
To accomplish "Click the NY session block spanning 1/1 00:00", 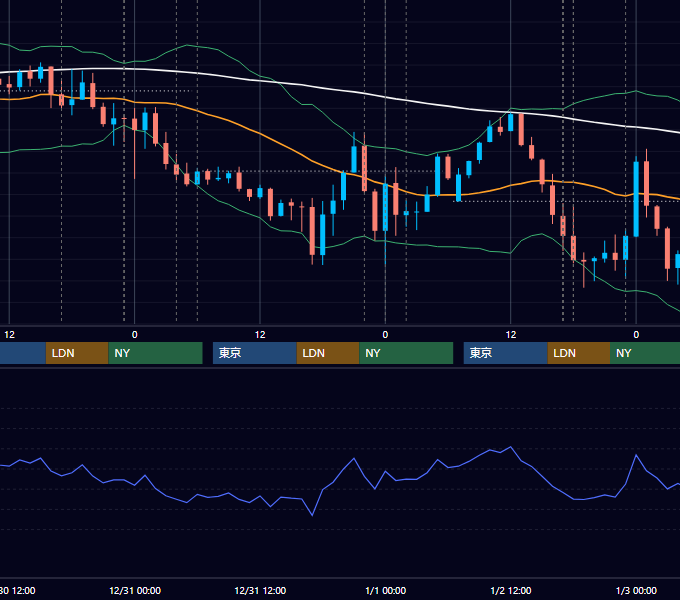I will pos(406,353).
